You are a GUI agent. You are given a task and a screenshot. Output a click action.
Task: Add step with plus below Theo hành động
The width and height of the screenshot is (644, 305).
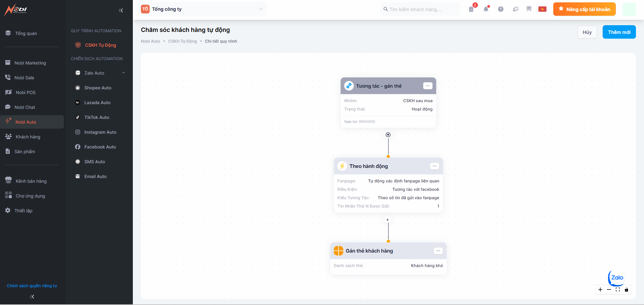[388, 220]
